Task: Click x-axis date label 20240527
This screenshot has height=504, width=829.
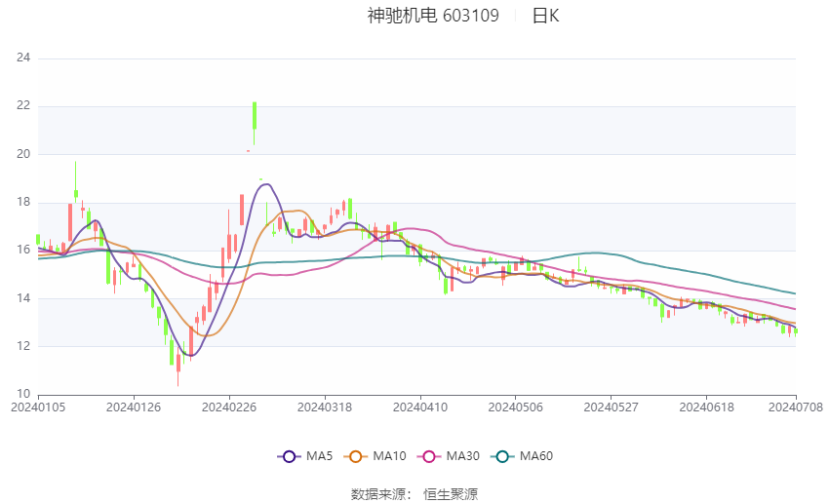Action: tap(612, 407)
